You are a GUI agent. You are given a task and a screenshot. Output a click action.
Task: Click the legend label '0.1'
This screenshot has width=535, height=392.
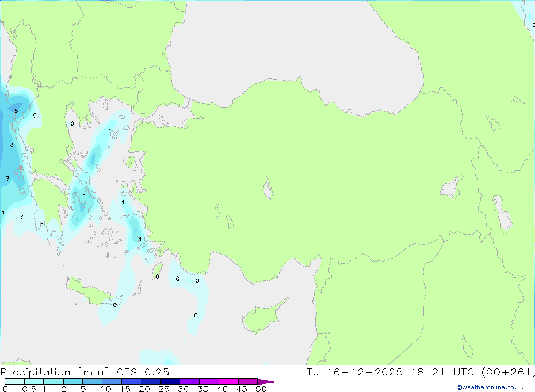click(9, 389)
